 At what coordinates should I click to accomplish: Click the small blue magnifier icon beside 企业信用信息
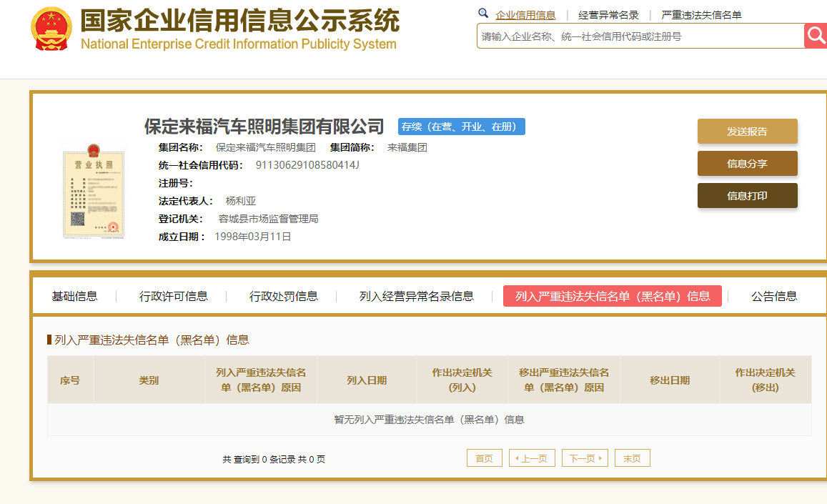(x=482, y=13)
